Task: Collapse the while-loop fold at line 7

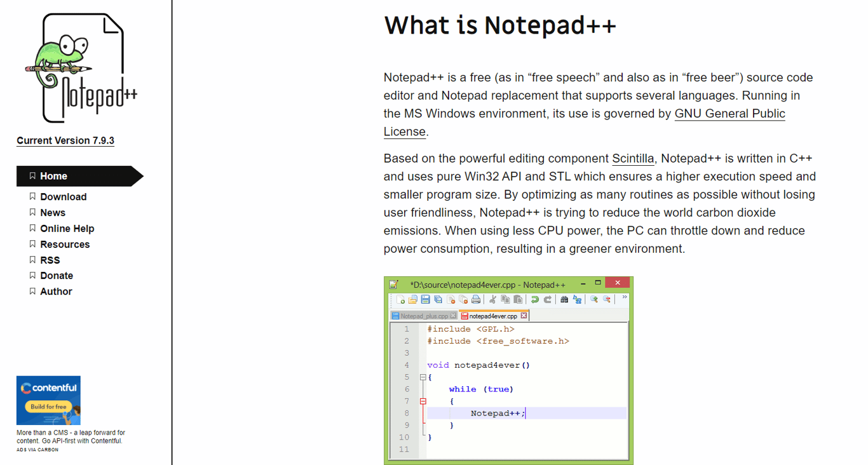Action: (422, 401)
